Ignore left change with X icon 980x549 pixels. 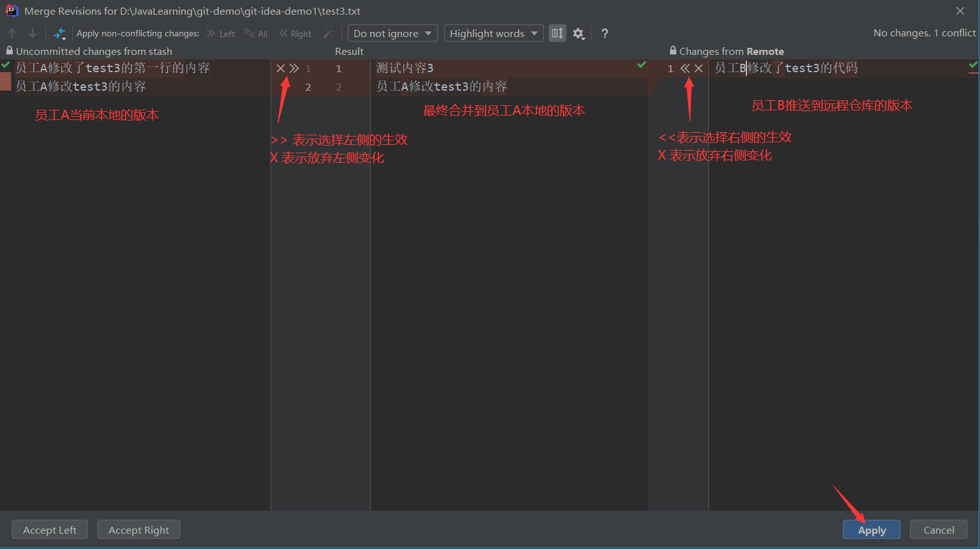(x=281, y=68)
